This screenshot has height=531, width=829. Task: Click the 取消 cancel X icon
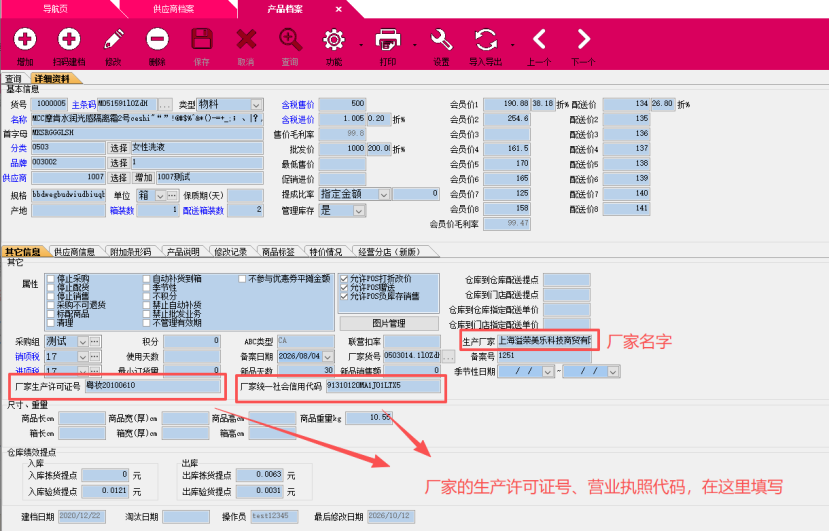(246, 39)
